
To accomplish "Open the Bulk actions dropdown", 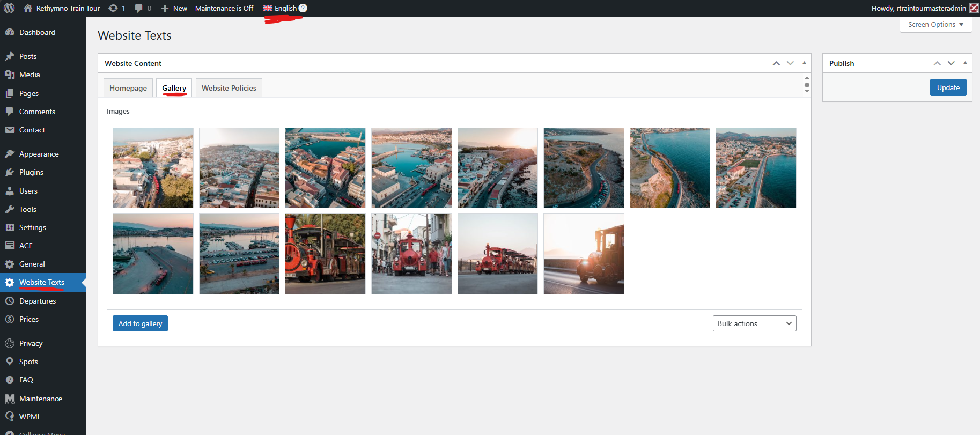I will click(x=755, y=323).
